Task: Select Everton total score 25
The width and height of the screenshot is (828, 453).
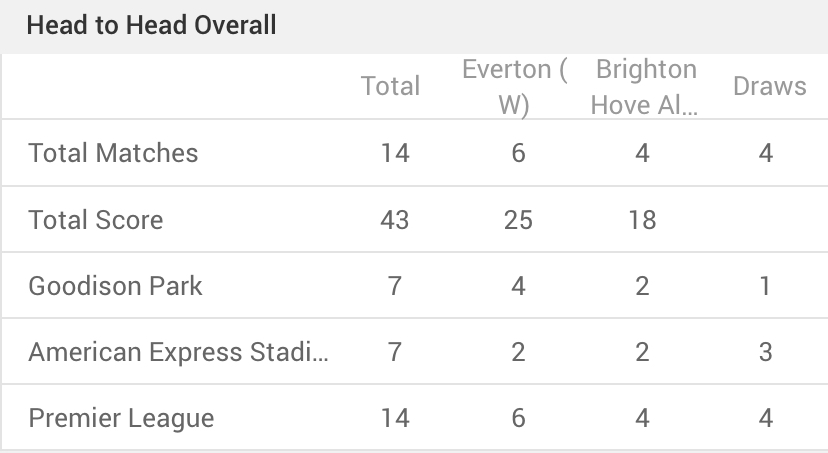Action: [518, 220]
